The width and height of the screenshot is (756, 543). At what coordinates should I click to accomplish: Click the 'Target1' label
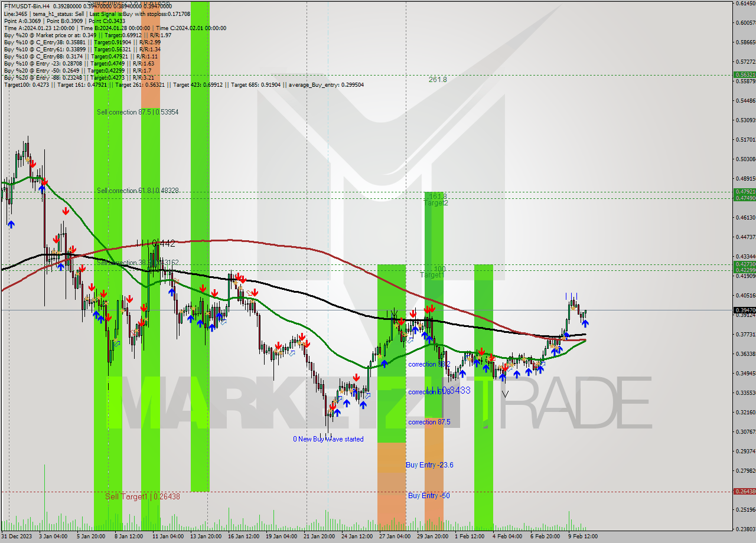pyautogui.click(x=432, y=275)
